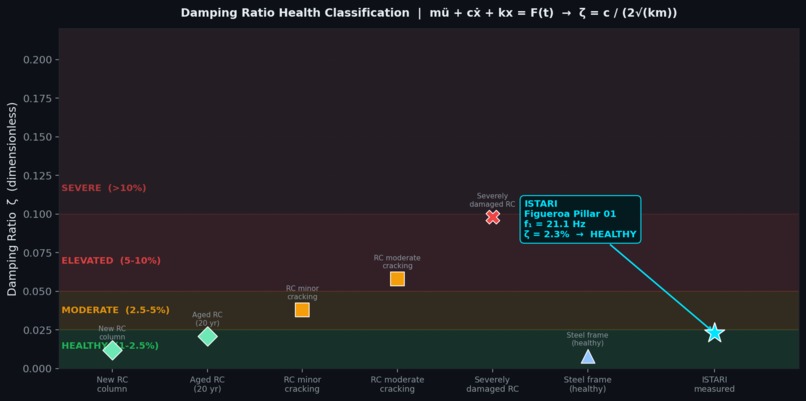Click the f₁ = 21.1 Hz line in annotation

555,224
